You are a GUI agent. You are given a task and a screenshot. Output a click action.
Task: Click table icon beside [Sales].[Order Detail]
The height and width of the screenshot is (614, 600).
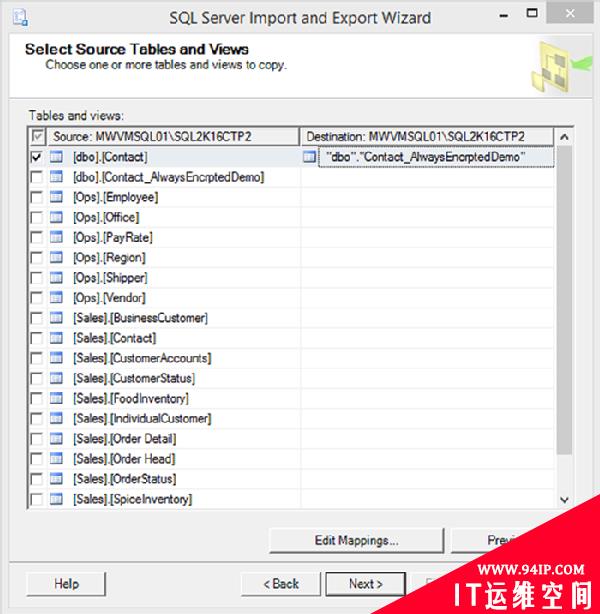pos(56,439)
